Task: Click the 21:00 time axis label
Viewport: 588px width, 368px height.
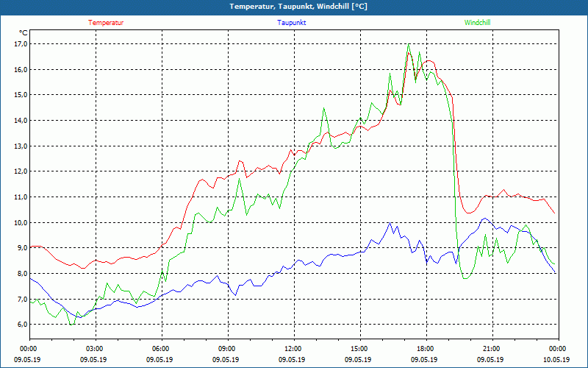Action: coord(492,349)
